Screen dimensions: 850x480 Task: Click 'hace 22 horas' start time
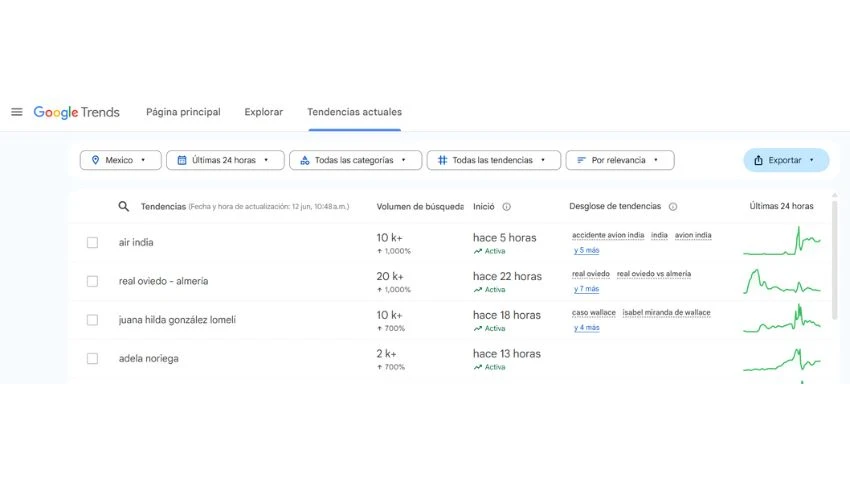[507, 276]
